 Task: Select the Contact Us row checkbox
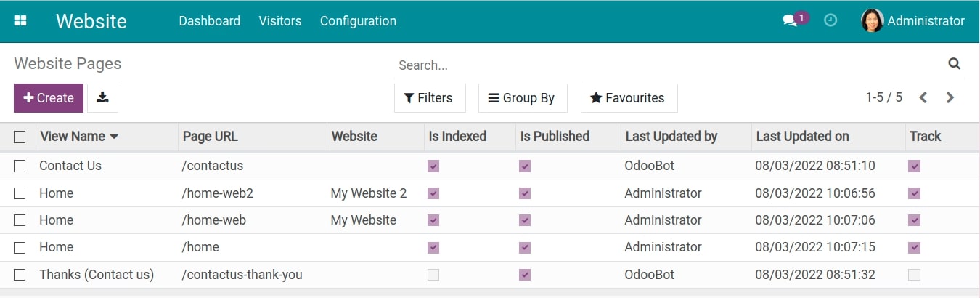click(20, 166)
